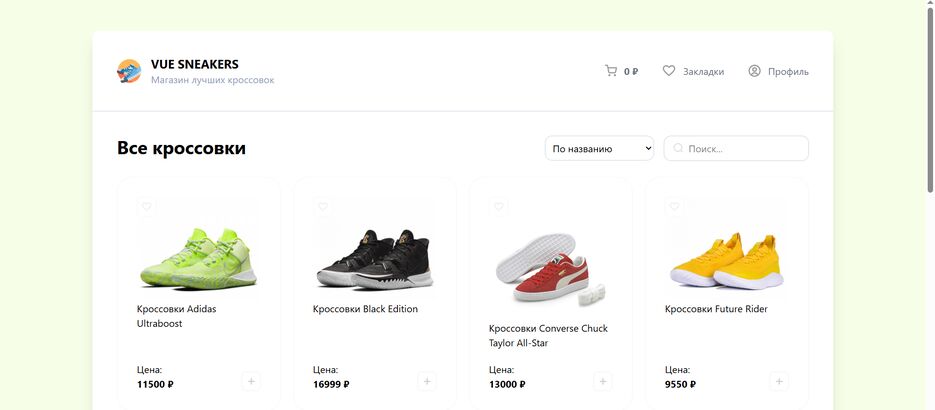
Task: Add Adidas Ultraboost to cart with plus
Action: tap(251, 381)
